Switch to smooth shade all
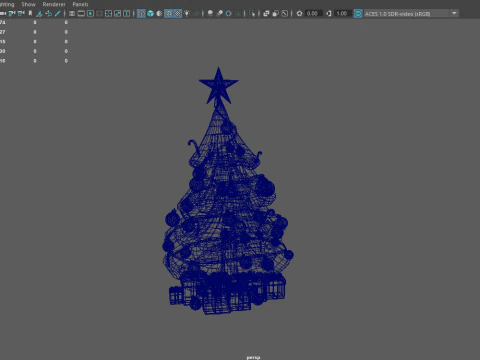 coord(150,13)
